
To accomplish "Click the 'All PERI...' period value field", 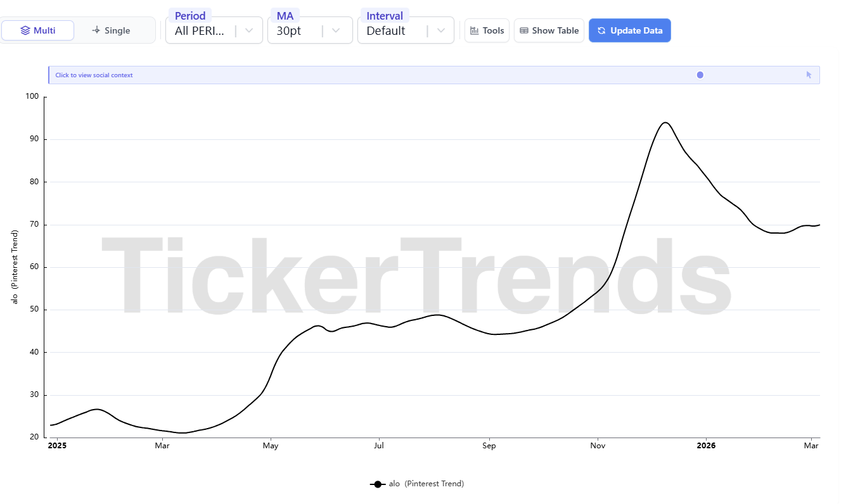I will pyautogui.click(x=199, y=30).
